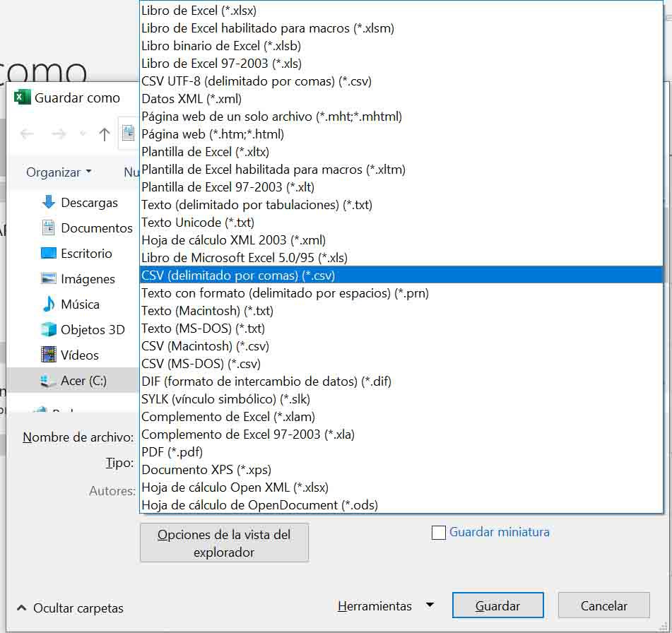Choose Plantilla de Excel (*.xltx)

[x=401, y=152]
